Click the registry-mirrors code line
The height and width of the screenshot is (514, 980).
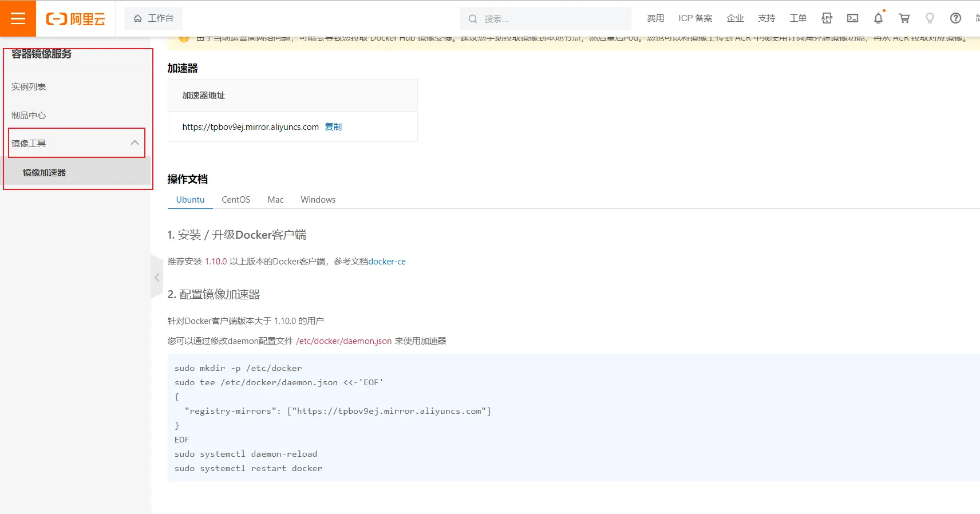click(338, 411)
